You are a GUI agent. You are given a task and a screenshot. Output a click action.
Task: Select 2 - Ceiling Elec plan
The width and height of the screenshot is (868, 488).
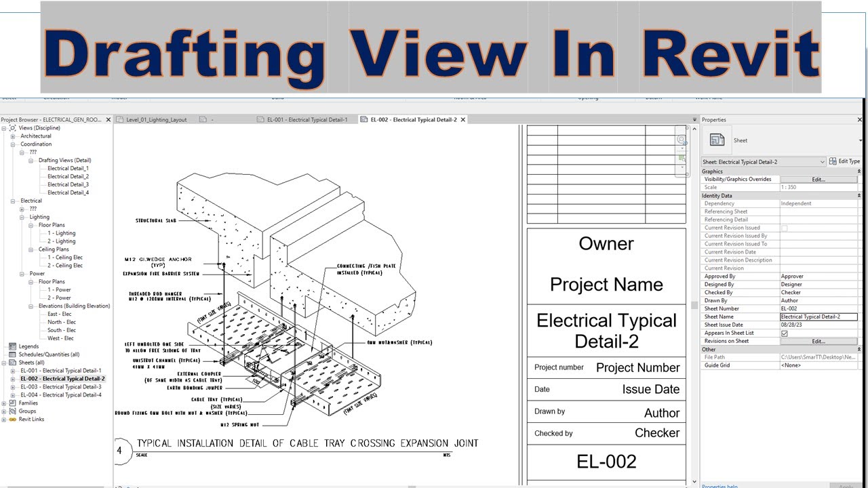point(65,266)
